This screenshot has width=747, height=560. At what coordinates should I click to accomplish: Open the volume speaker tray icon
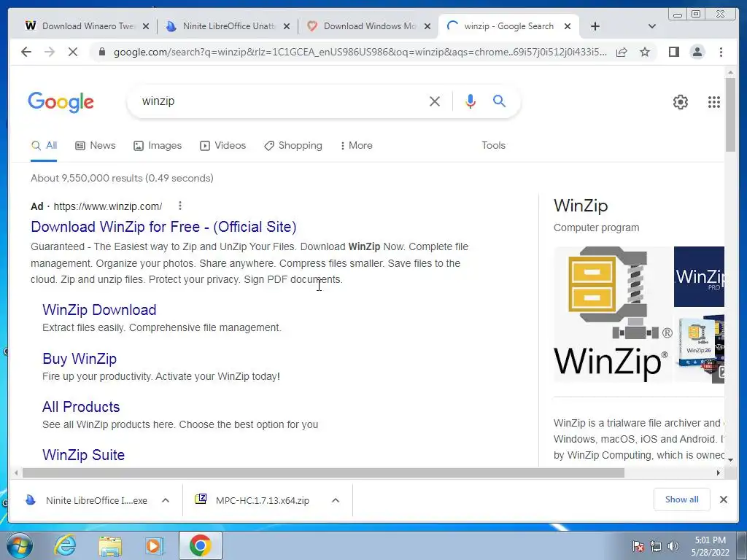(x=673, y=546)
